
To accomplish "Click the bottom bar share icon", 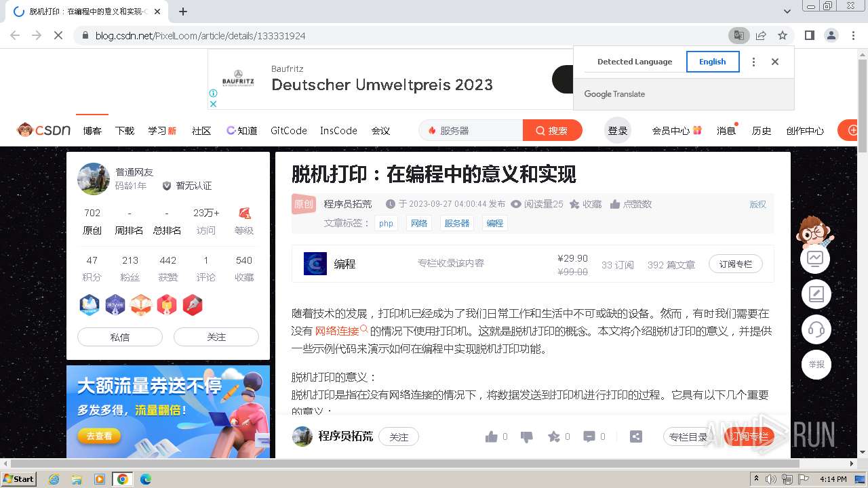I will (x=636, y=436).
